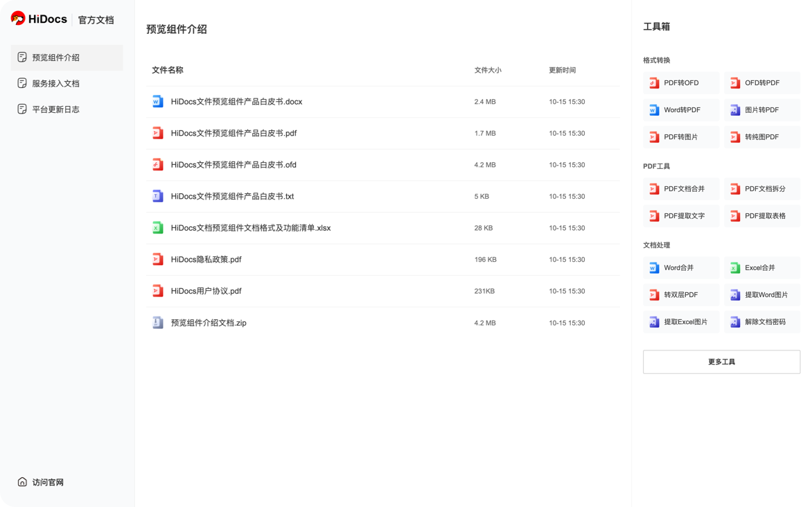Click the 服务接入文档 sidebar document icon
812x507 pixels.
(x=21, y=83)
